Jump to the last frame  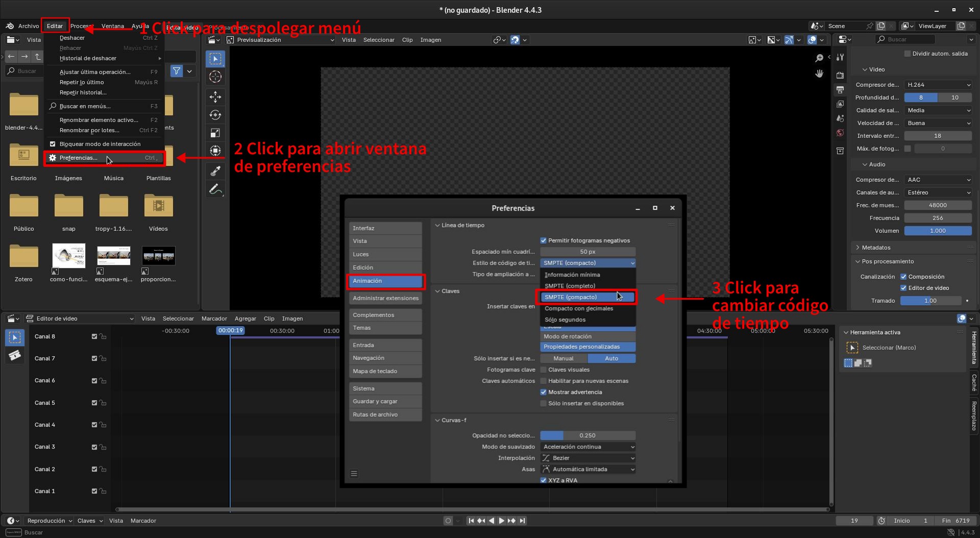tap(522, 521)
